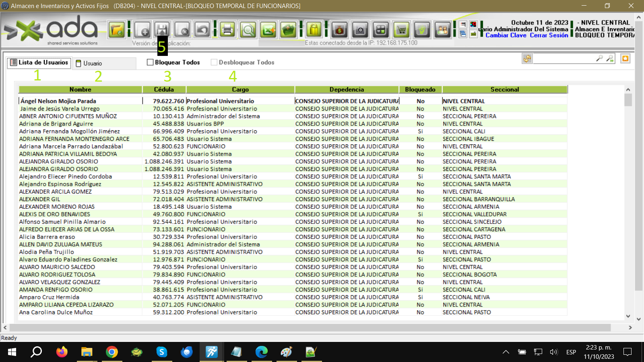Switch to the Lista de Usuarios tab

tap(39, 63)
